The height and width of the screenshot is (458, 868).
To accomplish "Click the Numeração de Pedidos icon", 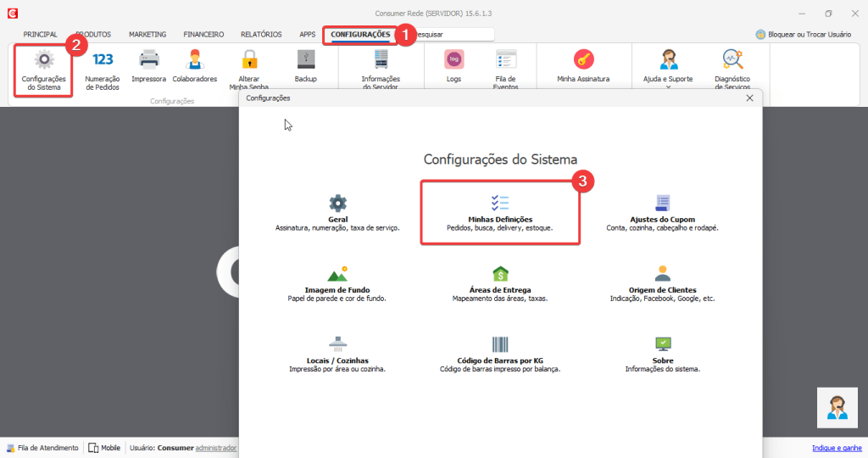I will tap(103, 61).
